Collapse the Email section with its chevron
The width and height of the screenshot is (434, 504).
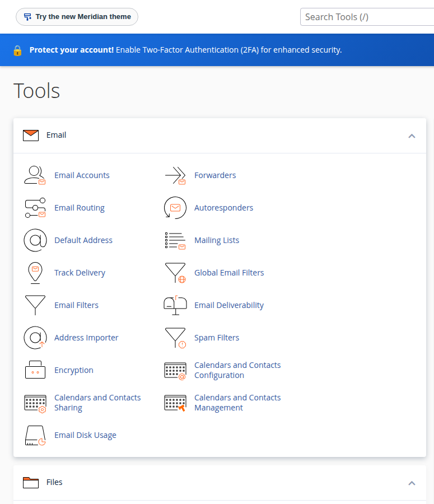412,136
